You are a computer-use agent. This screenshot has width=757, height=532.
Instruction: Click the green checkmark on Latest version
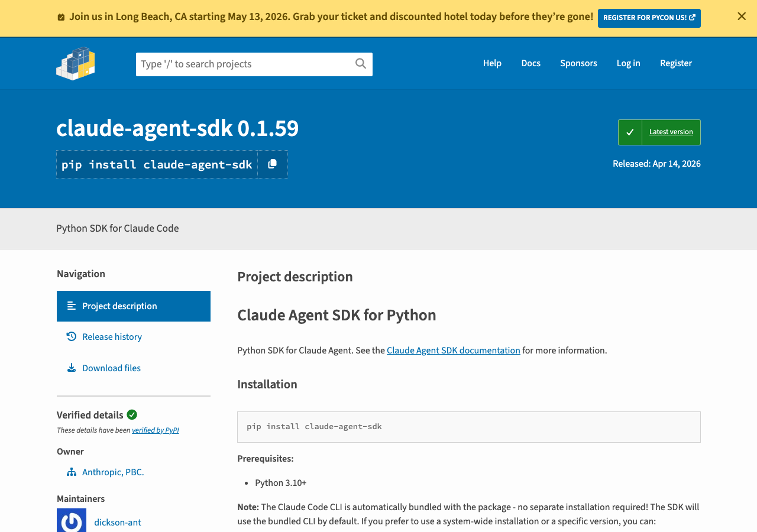click(630, 132)
